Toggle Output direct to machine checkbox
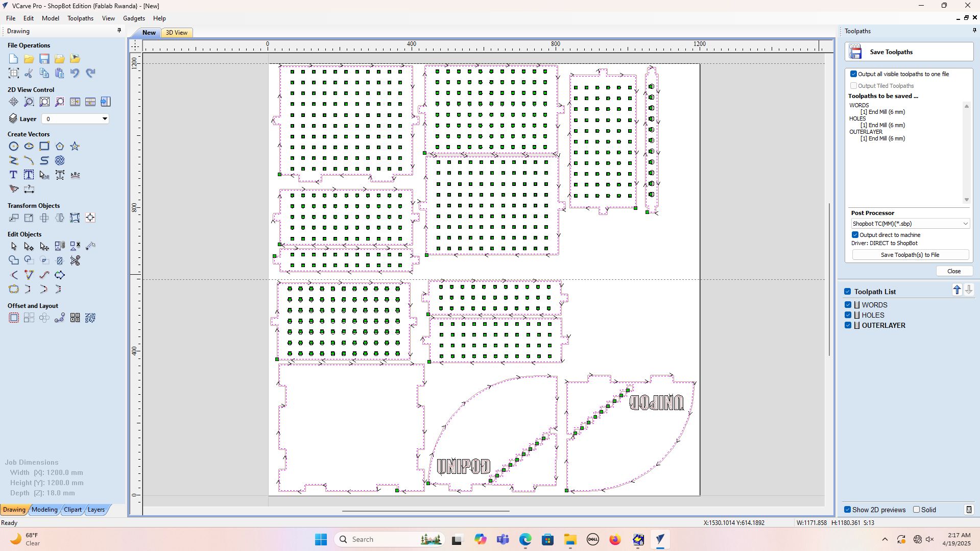This screenshot has height=551, width=980. (x=855, y=235)
